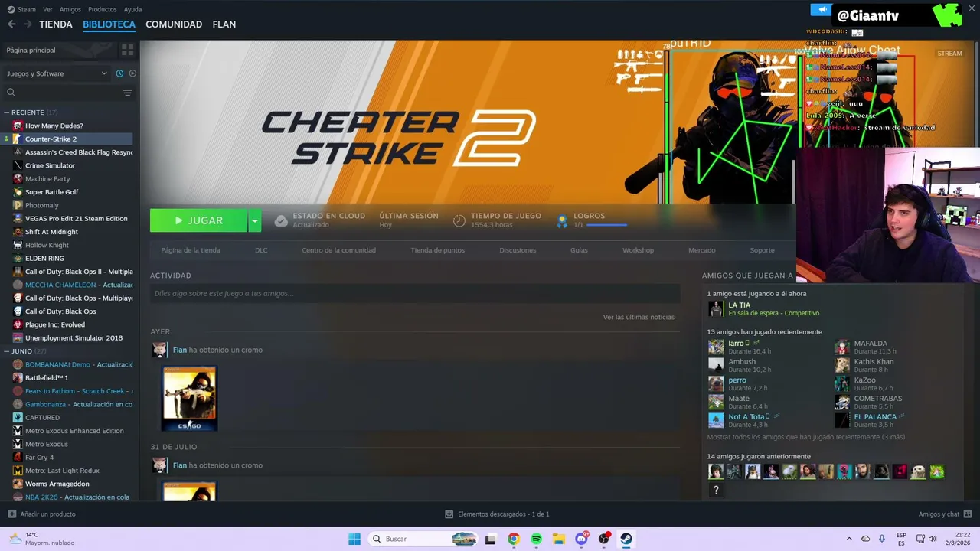Go to the COMUNIDAD tab
Screen dimensions: 980x551
174,24
